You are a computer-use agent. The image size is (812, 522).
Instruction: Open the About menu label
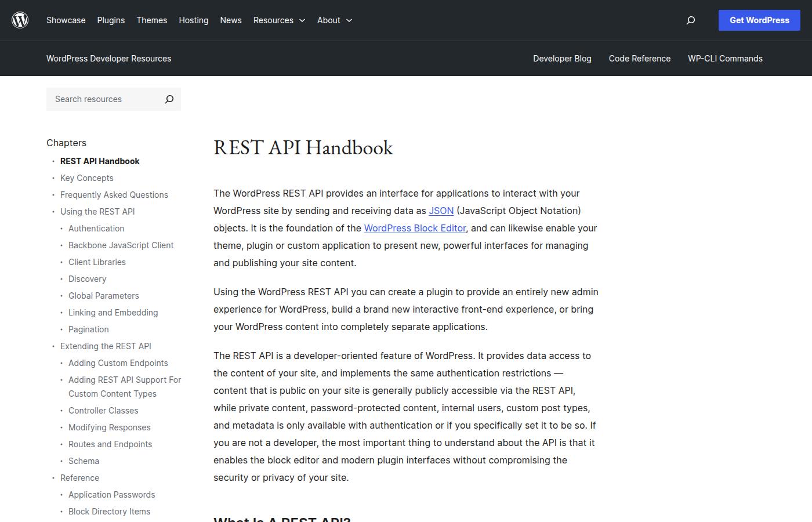click(329, 20)
